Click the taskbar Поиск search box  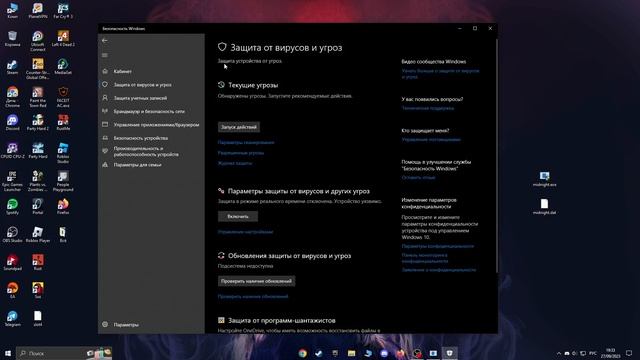point(64,353)
